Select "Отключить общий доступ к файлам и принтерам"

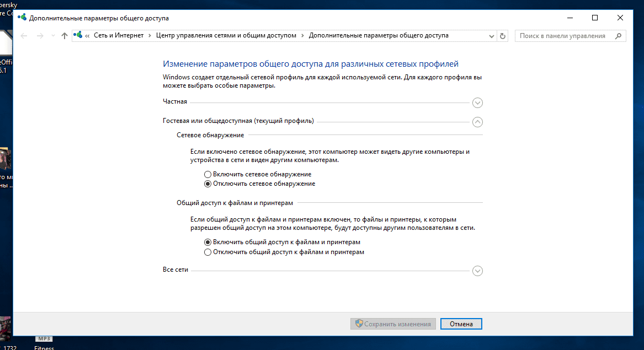[207, 251]
